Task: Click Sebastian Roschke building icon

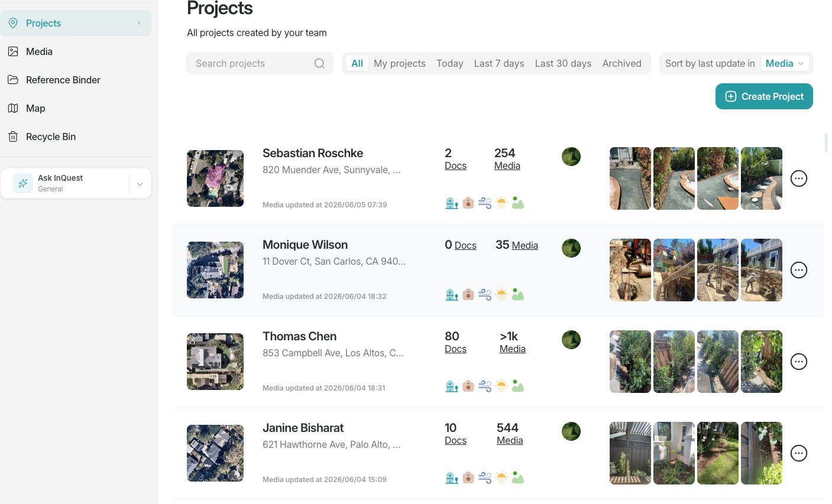Action: [x=452, y=203]
